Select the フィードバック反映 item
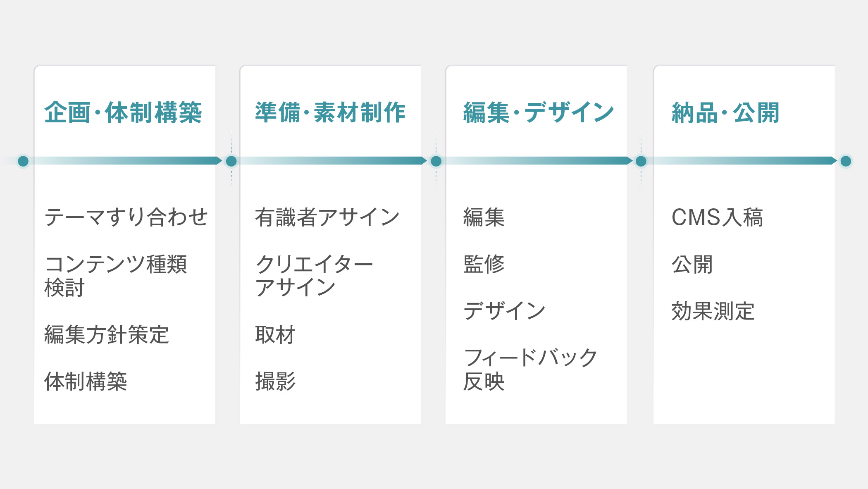868x489 pixels. pos(530,370)
